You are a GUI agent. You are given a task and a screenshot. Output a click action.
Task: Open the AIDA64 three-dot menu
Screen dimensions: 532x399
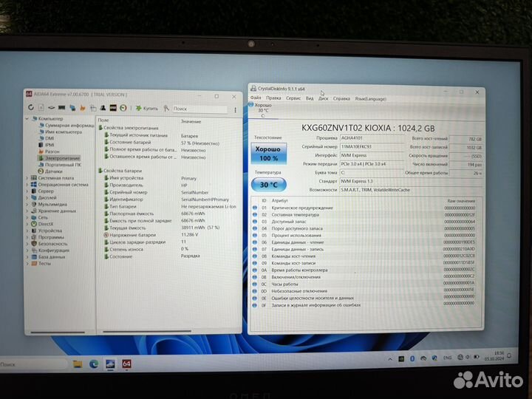pos(235,110)
